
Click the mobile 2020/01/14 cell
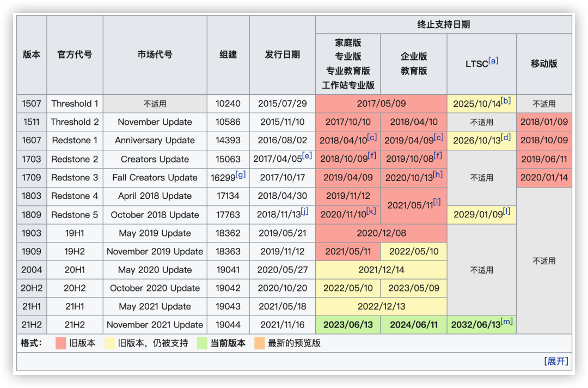pos(544,178)
